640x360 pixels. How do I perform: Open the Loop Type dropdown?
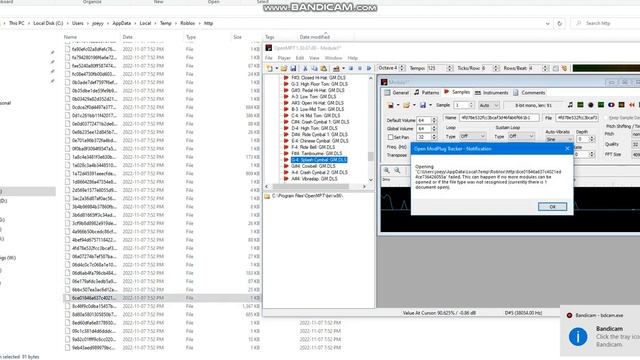tap(472, 136)
